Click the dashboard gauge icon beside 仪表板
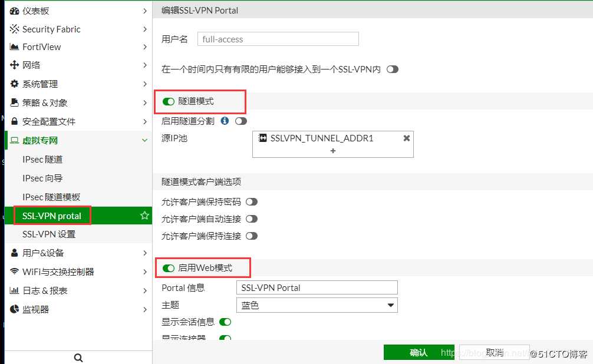This screenshot has width=593, height=364. click(14, 11)
